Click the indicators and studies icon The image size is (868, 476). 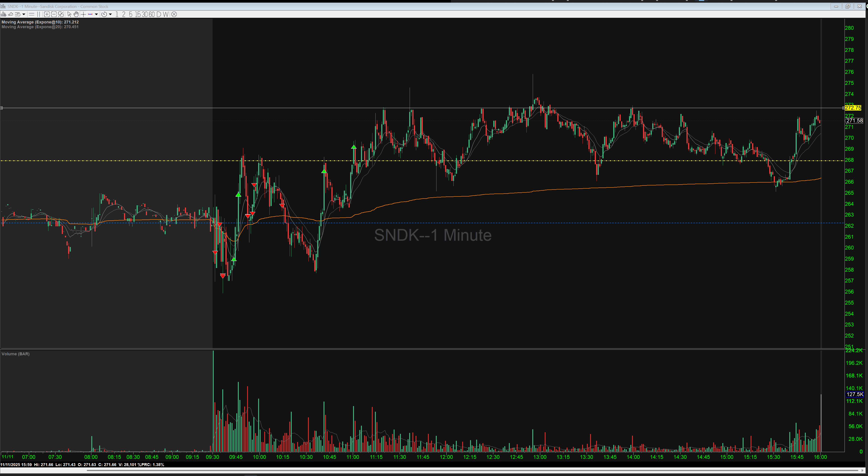[x=10, y=14]
